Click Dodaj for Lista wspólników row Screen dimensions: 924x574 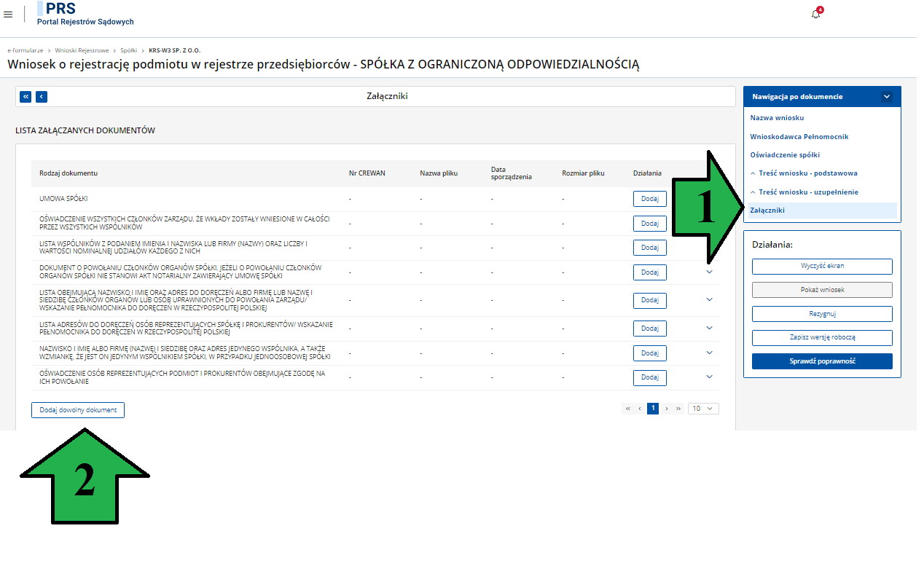pos(650,248)
